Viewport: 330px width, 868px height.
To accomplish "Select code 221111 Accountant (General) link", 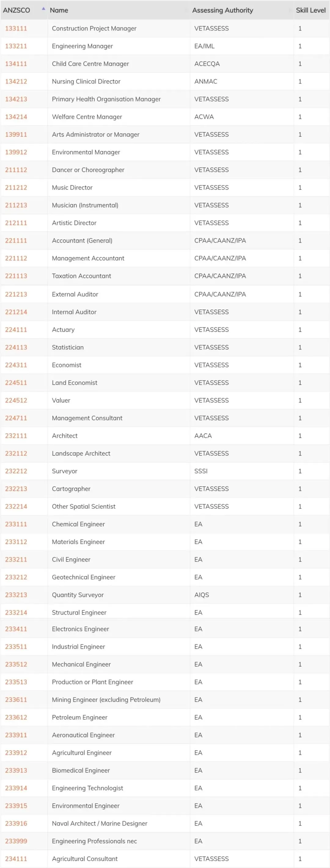I will pyautogui.click(x=16, y=241).
